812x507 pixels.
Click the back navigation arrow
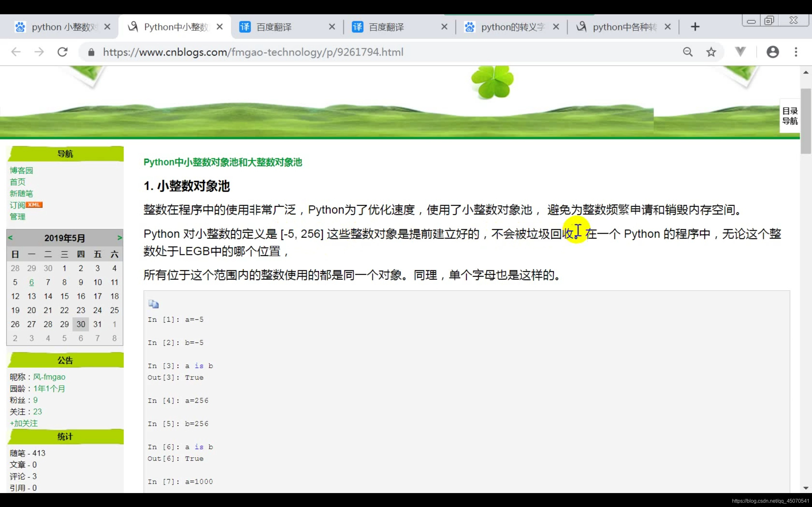tap(16, 52)
